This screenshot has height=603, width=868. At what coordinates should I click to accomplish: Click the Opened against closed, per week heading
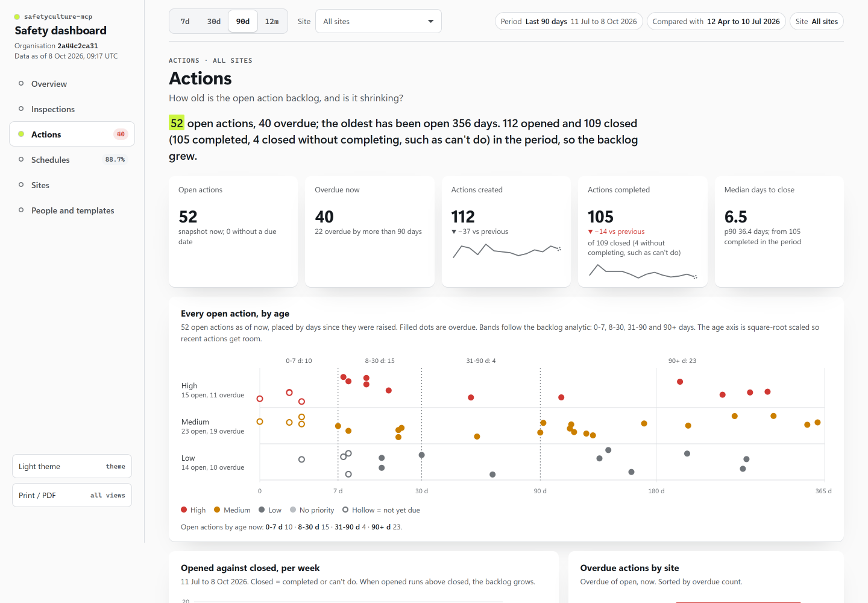tap(250, 568)
